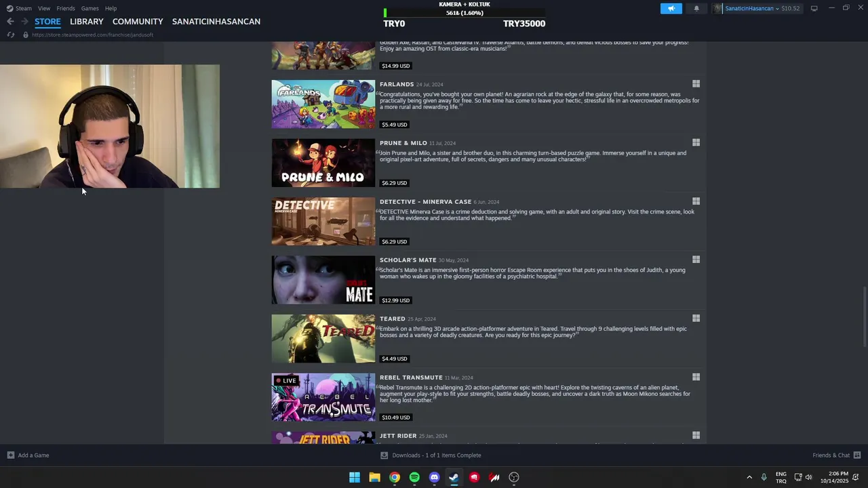Open the Windows Start menu
Viewport: 868px width, 488px height.
(x=355, y=477)
